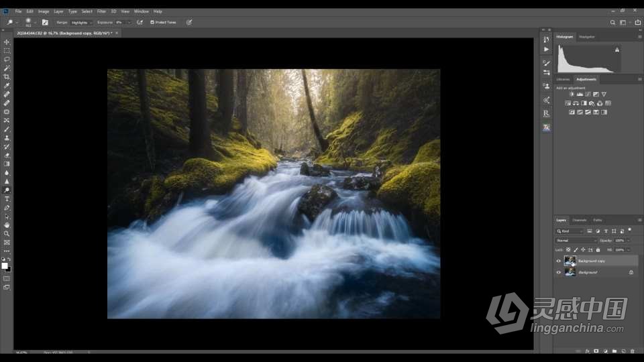Toggle Lock position icon
Viewport: 644px width, 362px height.
coord(583,249)
